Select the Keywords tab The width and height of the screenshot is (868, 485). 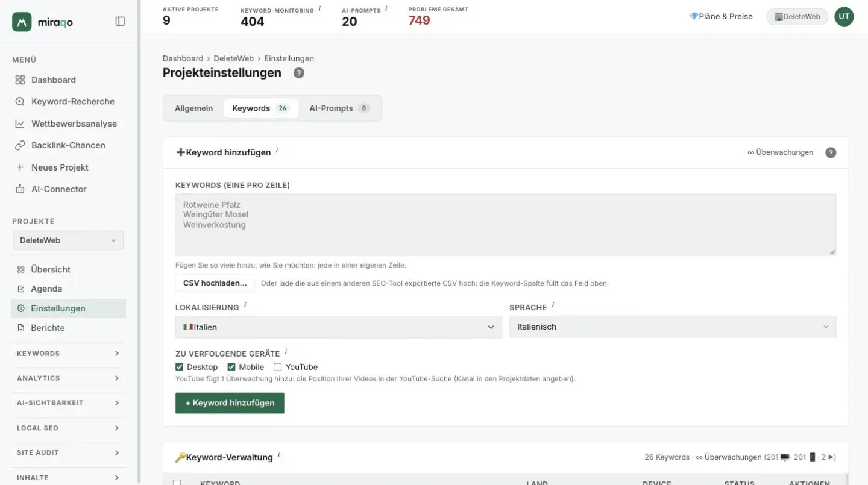tap(261, 108)
